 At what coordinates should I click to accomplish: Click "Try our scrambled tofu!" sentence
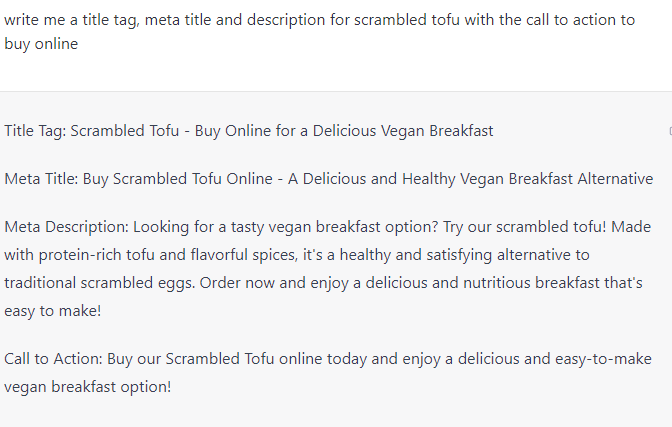[x=518, y=227]
